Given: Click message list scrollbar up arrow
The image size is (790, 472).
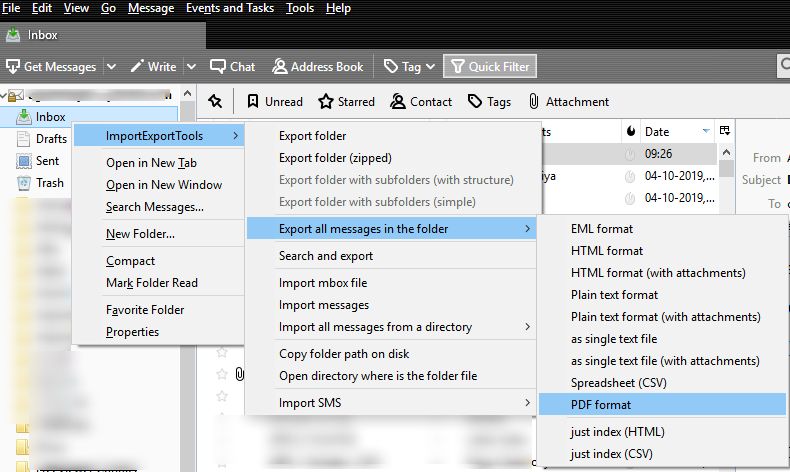Looking at the screenshot, I should (726, 152).
